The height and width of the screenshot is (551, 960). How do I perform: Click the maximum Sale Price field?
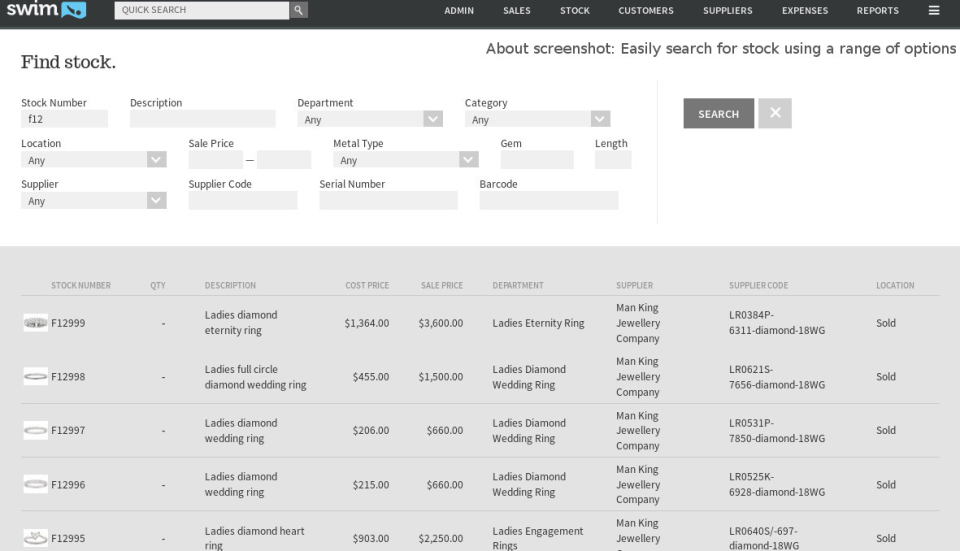pos(284,160)
